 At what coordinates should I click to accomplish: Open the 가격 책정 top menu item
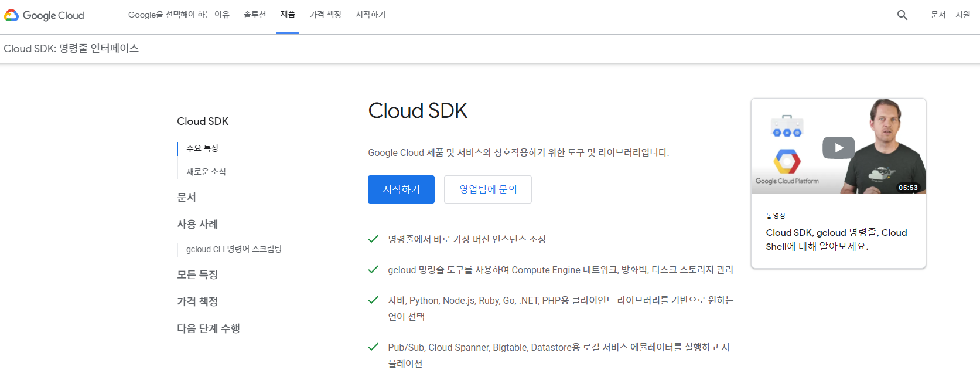pos(325,15)
